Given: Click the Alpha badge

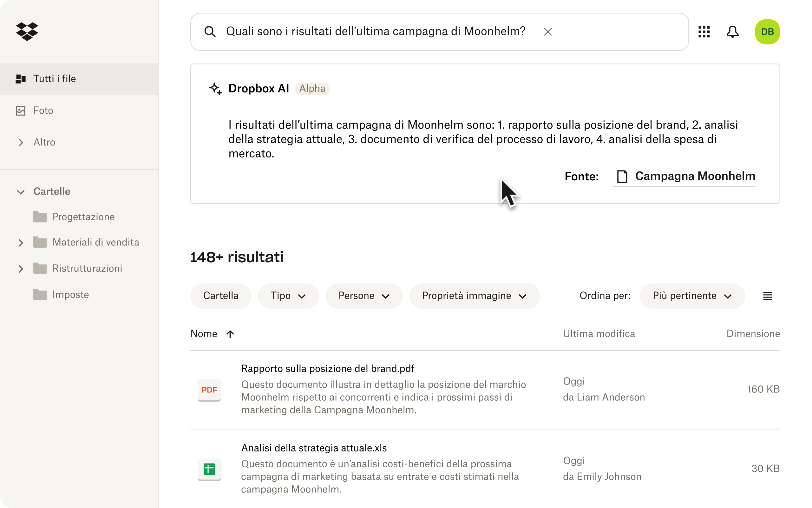Looking at the screenshot, I should [312, 89].
